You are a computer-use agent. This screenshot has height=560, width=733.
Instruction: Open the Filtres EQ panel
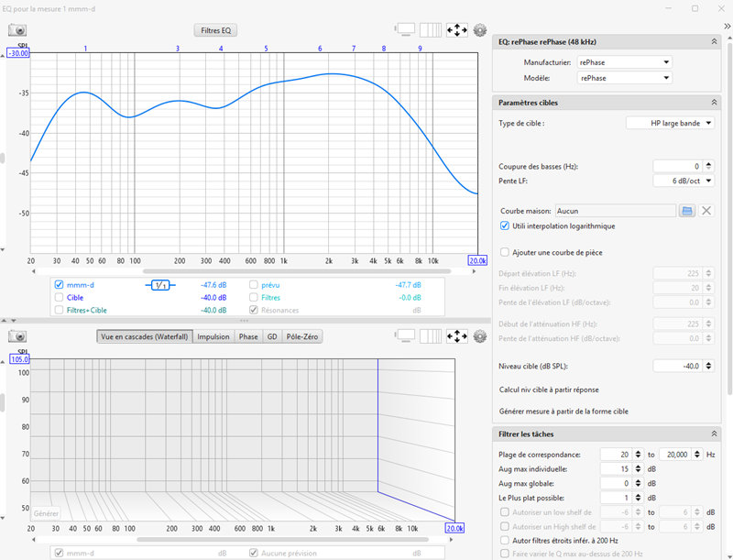point(215,30)
